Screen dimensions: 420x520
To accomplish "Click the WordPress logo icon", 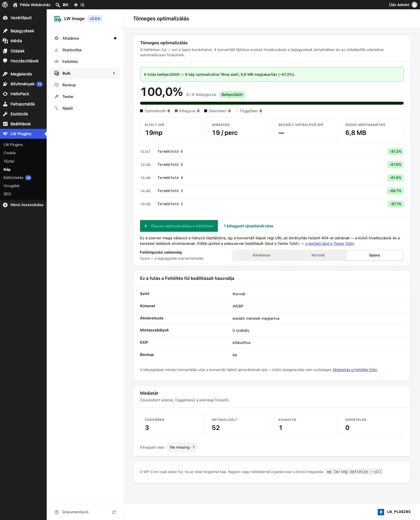I will (x=5, y=5).
